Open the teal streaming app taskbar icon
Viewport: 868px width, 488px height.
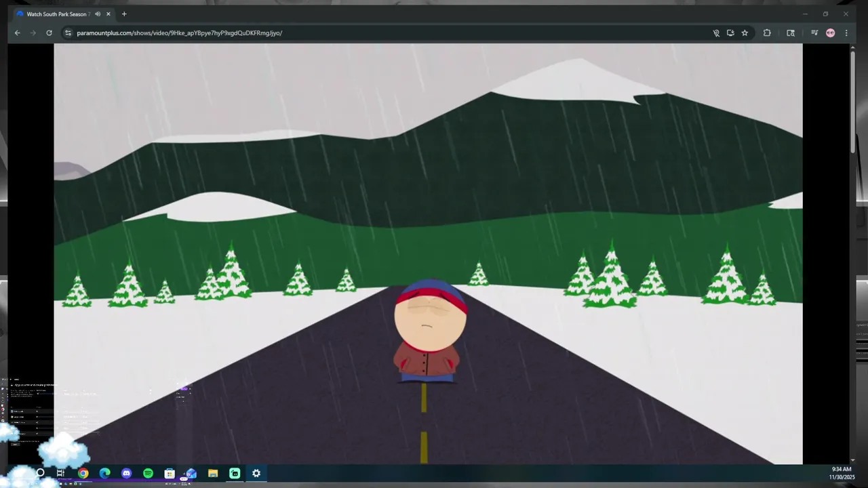click(235, 473)
